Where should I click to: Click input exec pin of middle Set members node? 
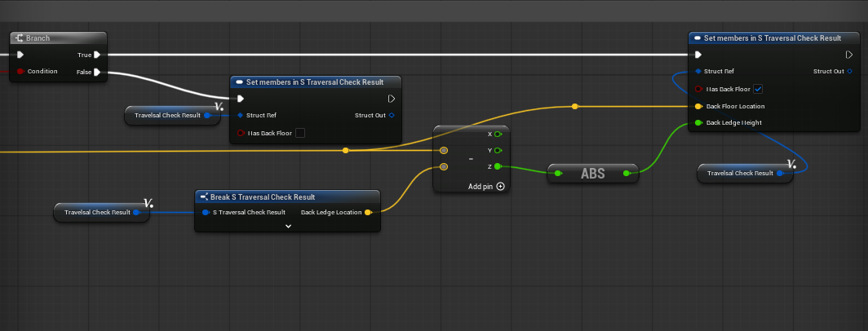(240, 99)
